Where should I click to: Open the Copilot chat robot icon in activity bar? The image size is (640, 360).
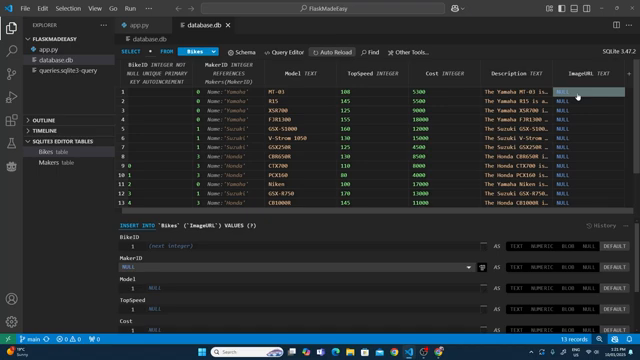click(x=11, y=166)
